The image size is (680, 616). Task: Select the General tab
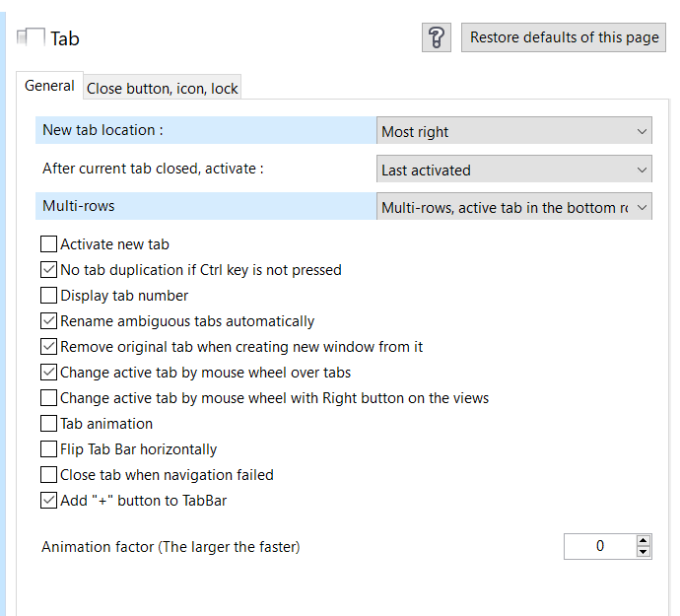pyautogui.click(x=49, y=86)
